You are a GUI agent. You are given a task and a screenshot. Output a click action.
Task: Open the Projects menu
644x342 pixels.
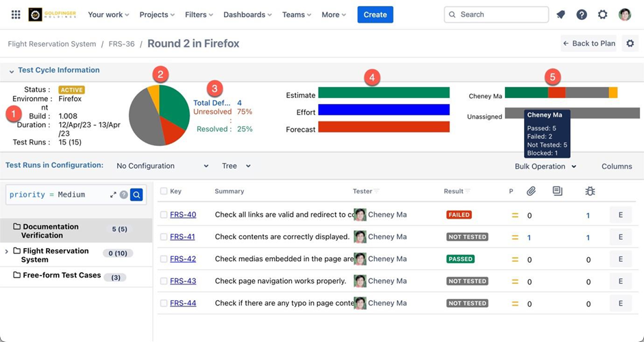tap(157, 14)
